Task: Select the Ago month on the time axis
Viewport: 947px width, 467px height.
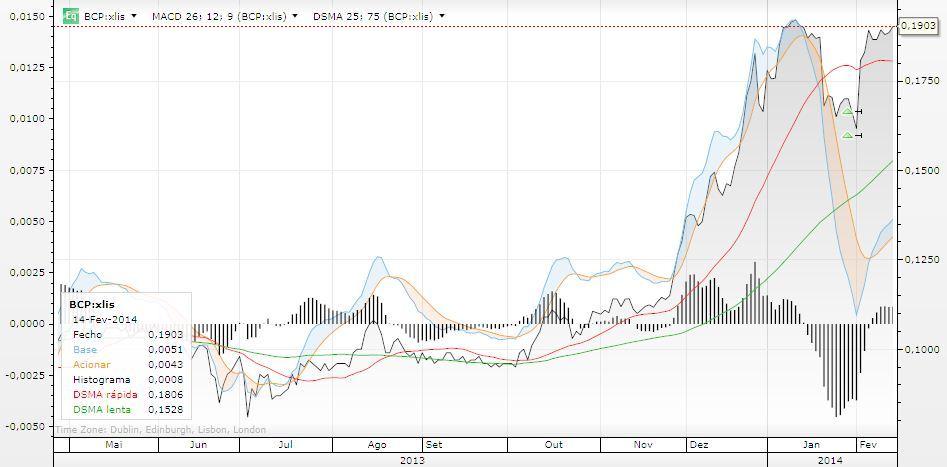Action: tap(377, 445)
